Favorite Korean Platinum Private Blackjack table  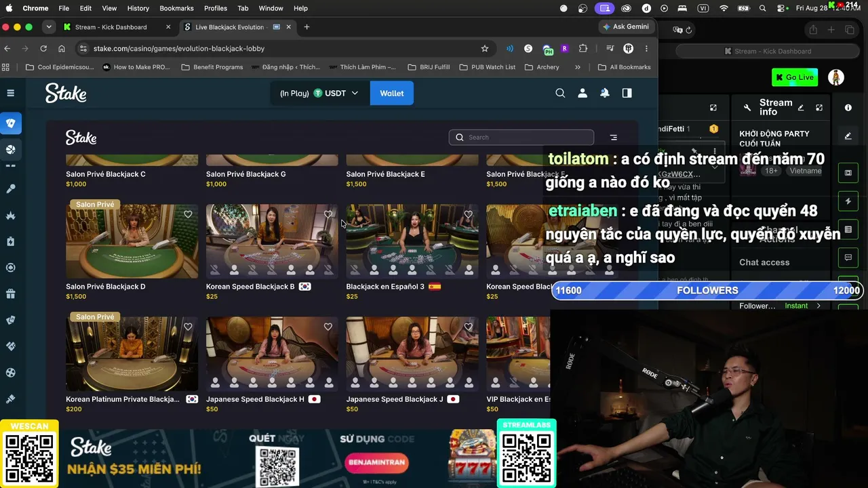(x=188, y=327)
